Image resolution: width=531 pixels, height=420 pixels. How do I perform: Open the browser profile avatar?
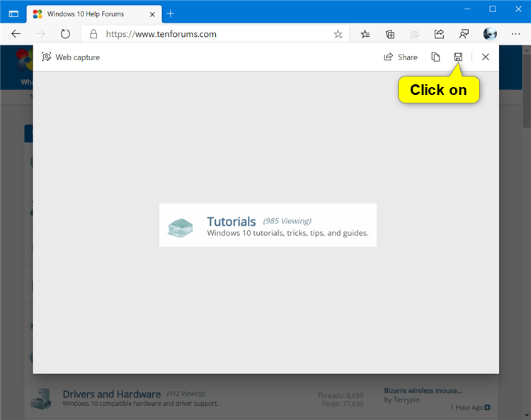click(x=490, y=34)
